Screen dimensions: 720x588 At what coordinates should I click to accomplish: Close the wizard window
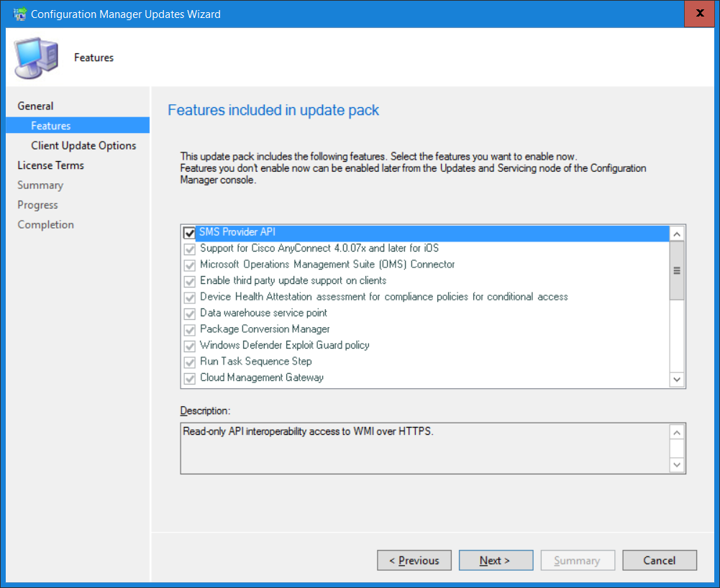click(x=700, y=14)
